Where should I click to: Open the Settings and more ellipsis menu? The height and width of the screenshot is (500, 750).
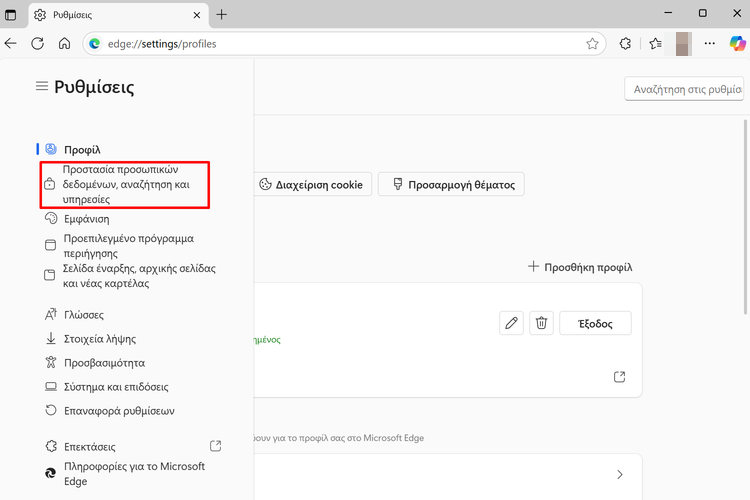point(710,44)
